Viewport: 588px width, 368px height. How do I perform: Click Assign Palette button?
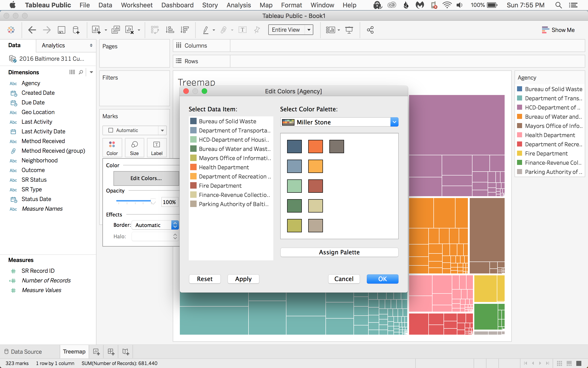point(339,252)
